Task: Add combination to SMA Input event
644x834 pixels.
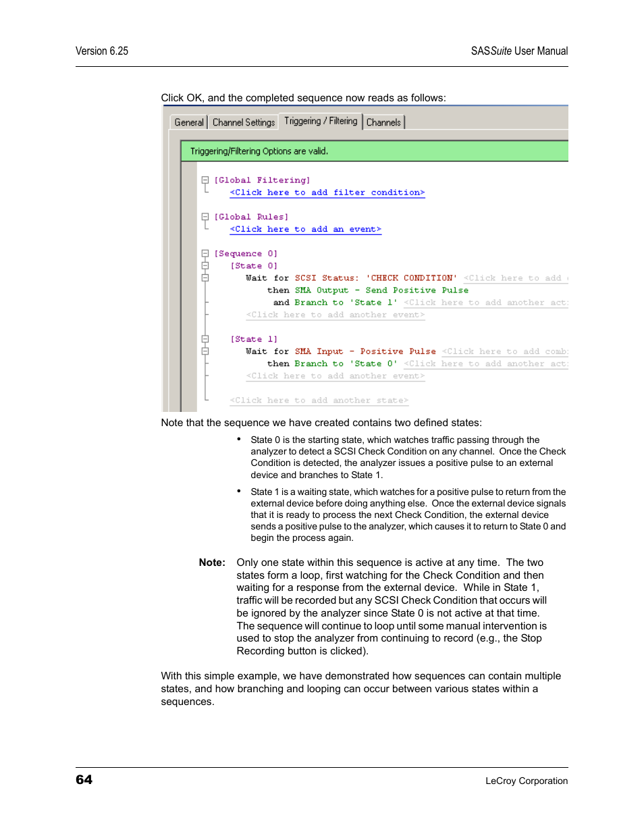Action: click(x=505, y=351)
